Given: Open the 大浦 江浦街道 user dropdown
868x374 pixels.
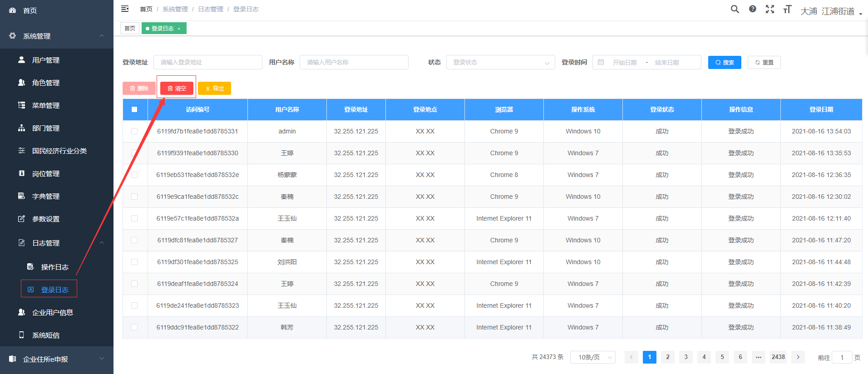Looking at the screenshot, I should click(x=831, y=11).
